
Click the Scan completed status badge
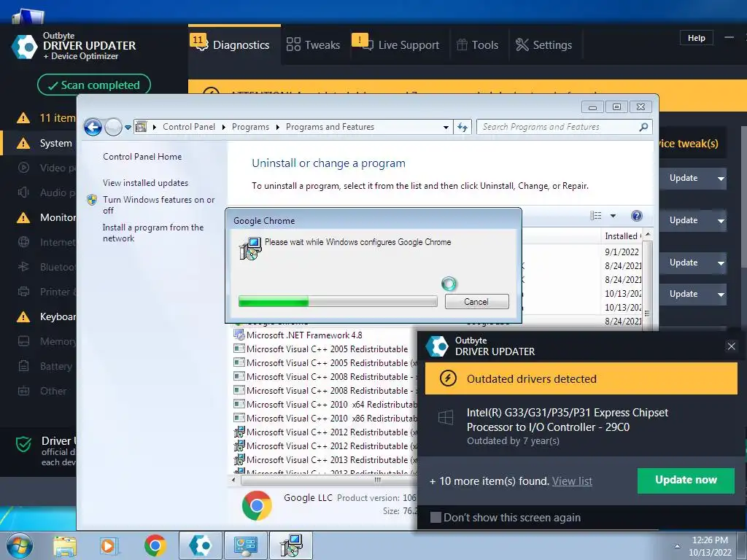tap(94, 85)
